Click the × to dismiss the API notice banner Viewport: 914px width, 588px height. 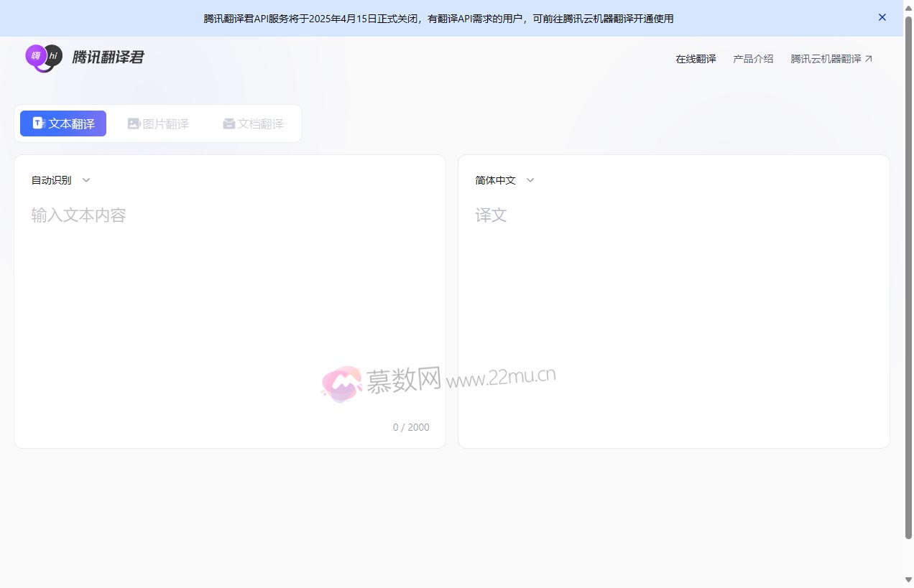click(882, 17)
